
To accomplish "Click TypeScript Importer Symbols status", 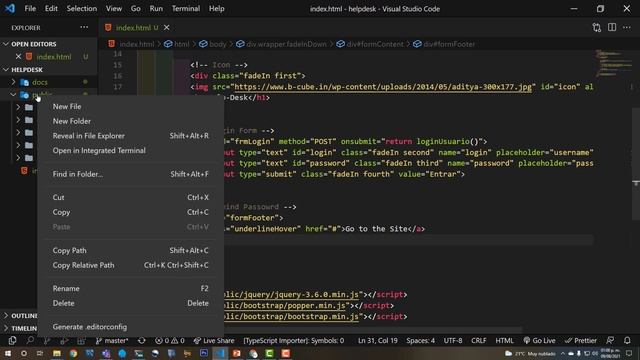I will pyautogui.click(x=293, y=340).
